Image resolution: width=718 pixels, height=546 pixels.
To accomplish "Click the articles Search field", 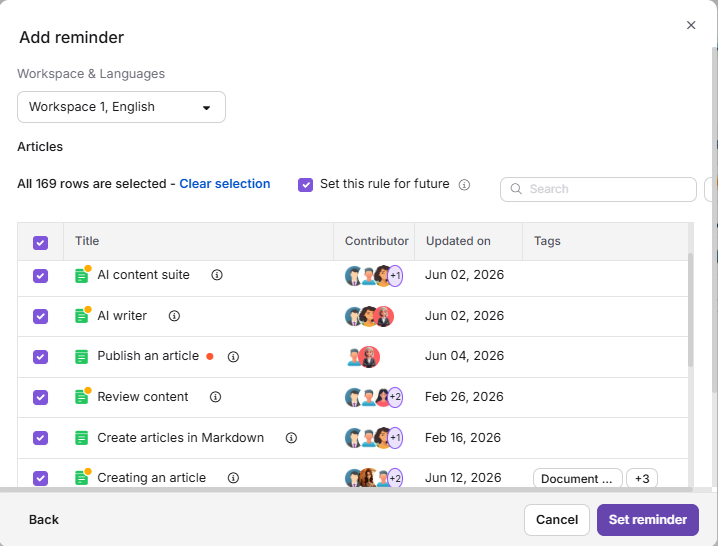I will (598, 189).
